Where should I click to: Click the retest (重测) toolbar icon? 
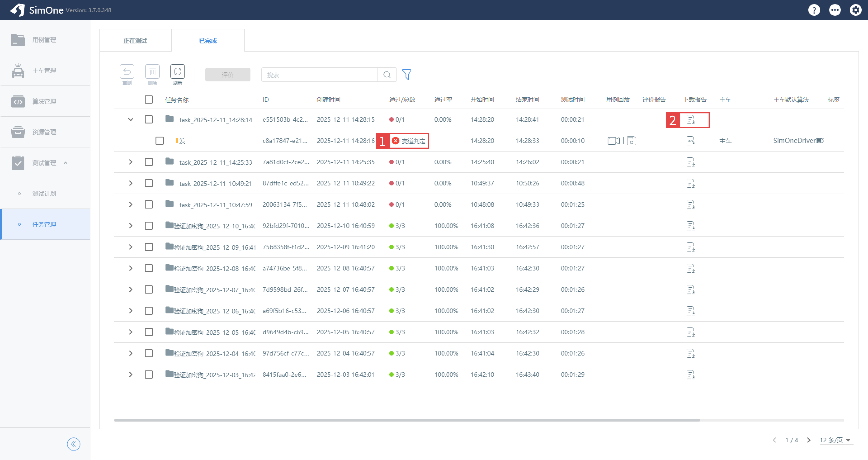(127, 71)
